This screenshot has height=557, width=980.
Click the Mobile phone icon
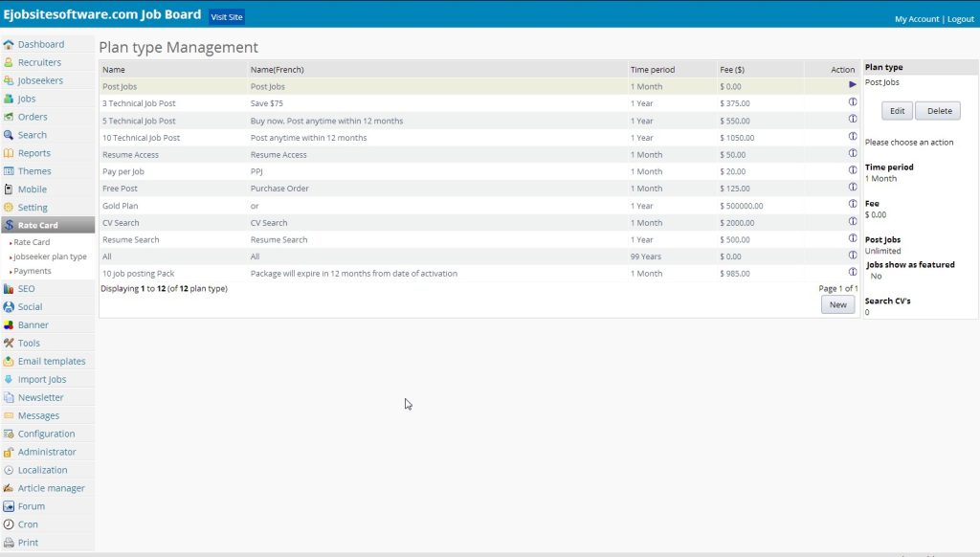(8, 189)
